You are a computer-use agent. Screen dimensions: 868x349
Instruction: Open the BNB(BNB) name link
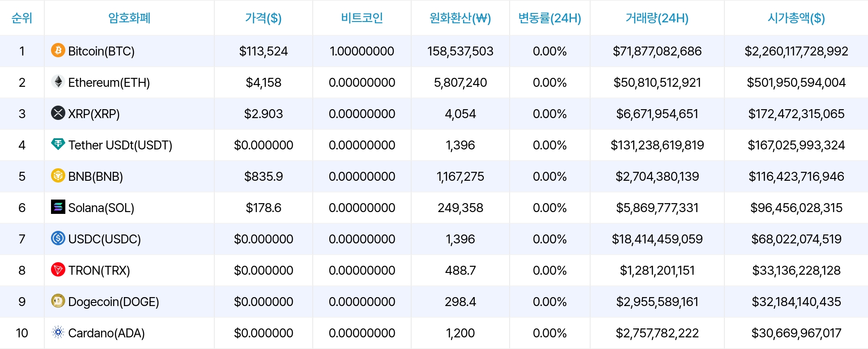[96, 176]
